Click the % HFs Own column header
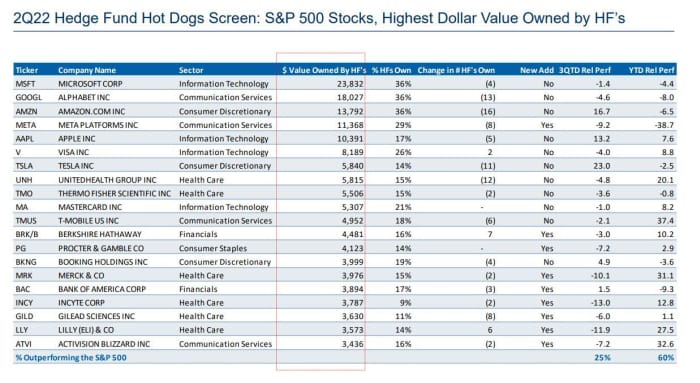Viewport: 700px width, 383px height. coord(391,70)
